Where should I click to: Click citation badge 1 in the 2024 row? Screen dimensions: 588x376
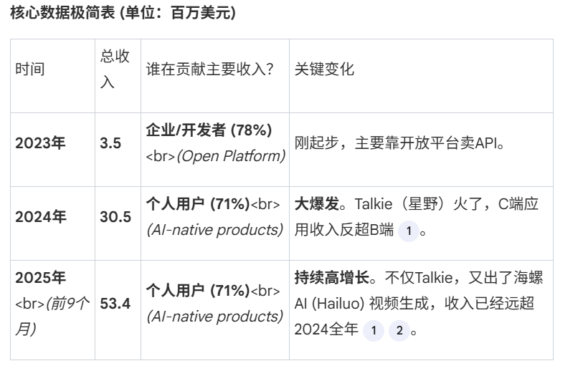[409, 231]
